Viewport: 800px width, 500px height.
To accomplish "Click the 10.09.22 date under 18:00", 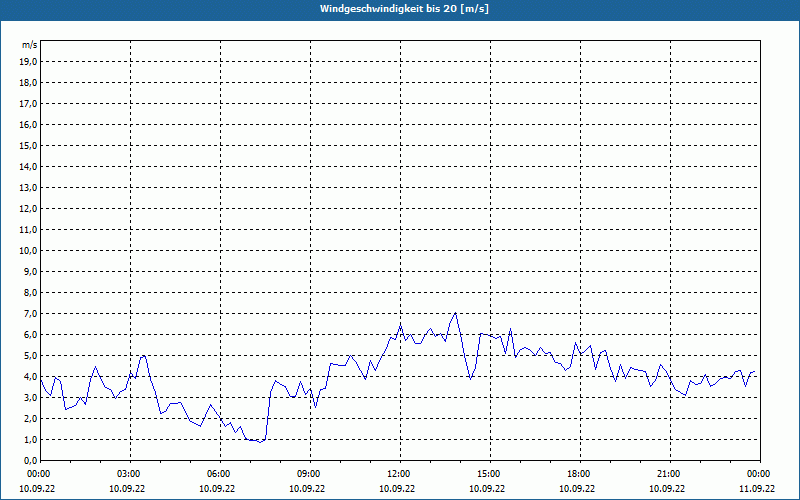I will 577,488.
